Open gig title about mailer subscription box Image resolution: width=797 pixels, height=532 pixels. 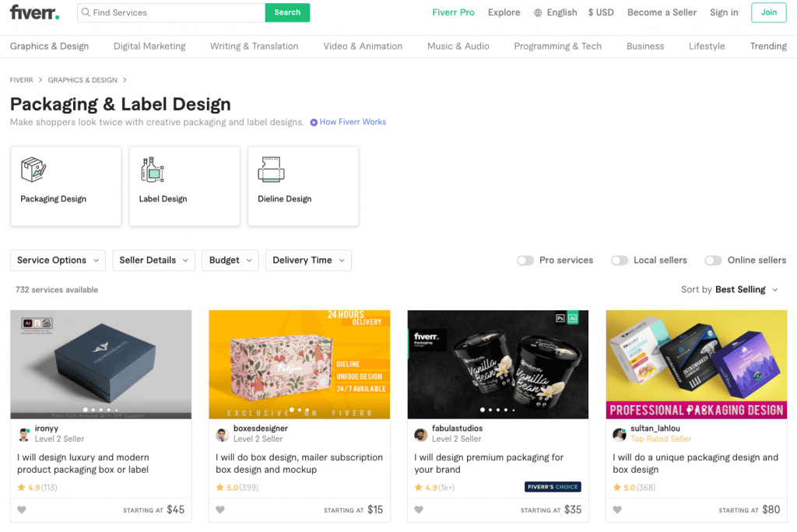click(x=300, y=464)
